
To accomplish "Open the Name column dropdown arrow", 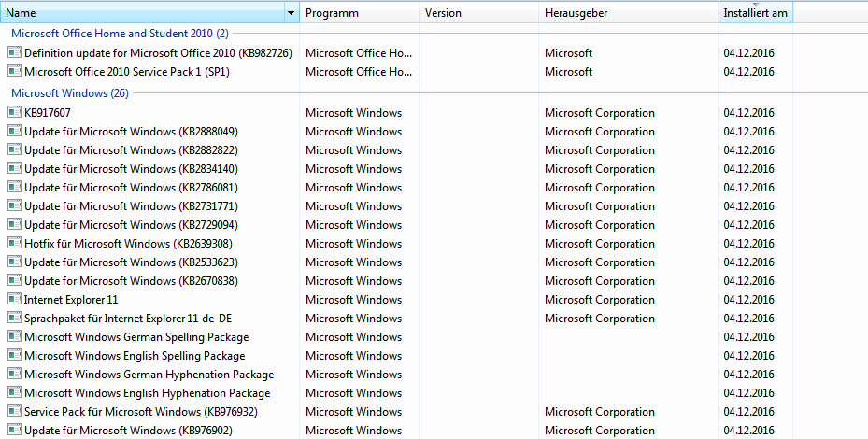I will [x=292, y=13].
